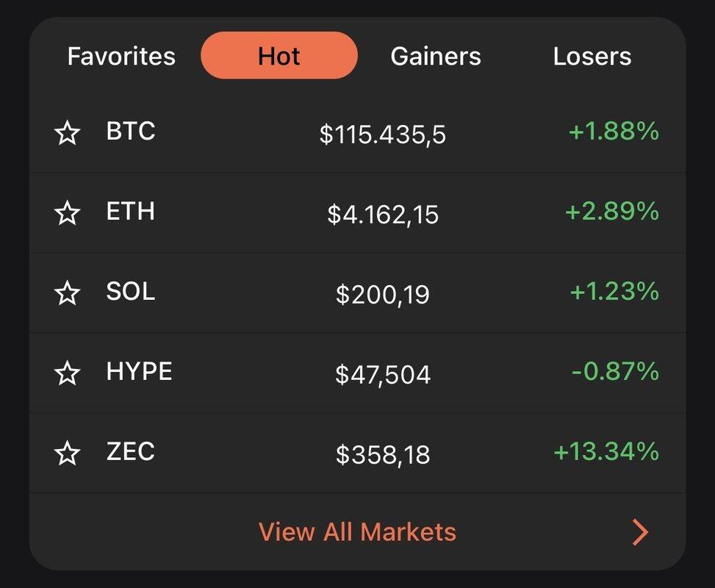Viewport: 715px width, 588px height.
Task: Switch to the Favorites tab
Action: coord(121,57)
